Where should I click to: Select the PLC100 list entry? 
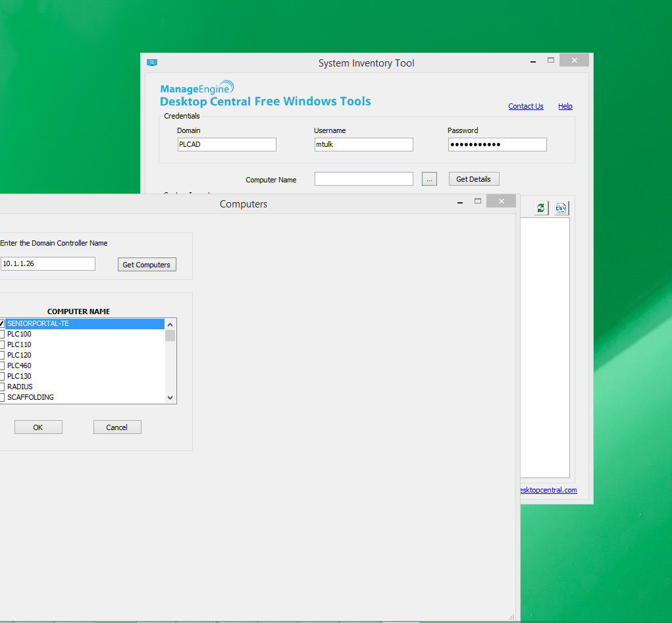(x=19, y=334)
